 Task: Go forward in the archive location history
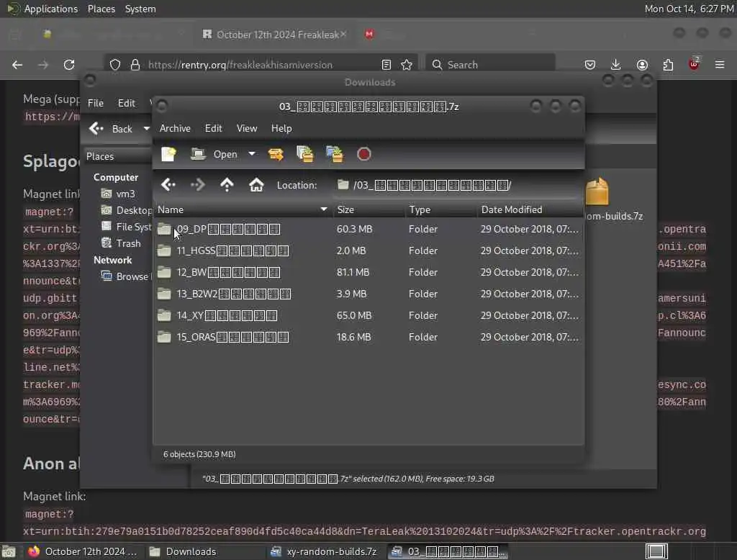click(x=197, y=185)
